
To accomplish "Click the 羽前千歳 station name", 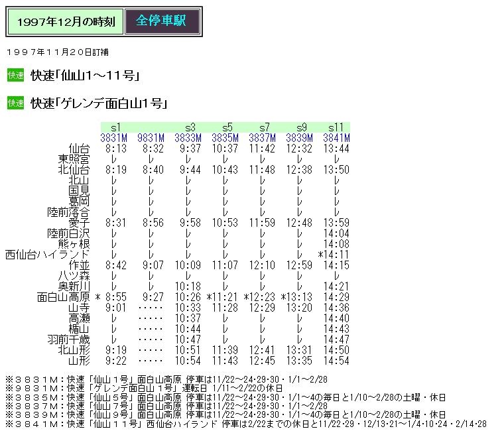I will [x=68, y=340].
